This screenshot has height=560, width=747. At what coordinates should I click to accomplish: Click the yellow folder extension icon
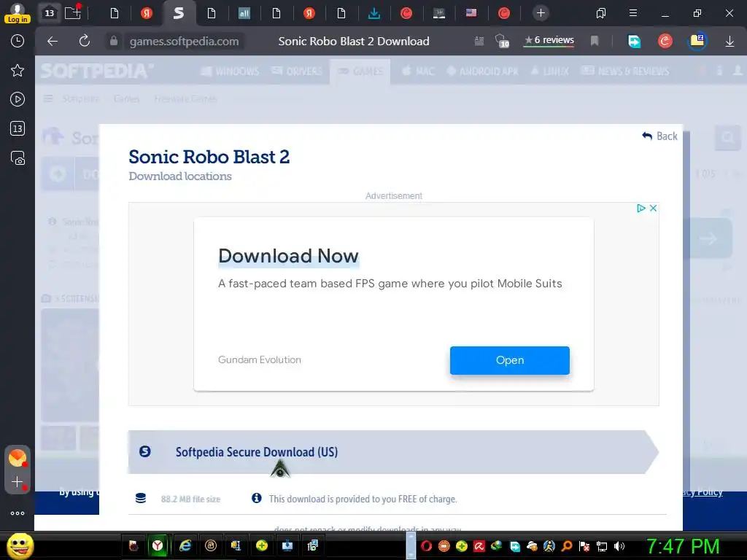pos(697,41)
